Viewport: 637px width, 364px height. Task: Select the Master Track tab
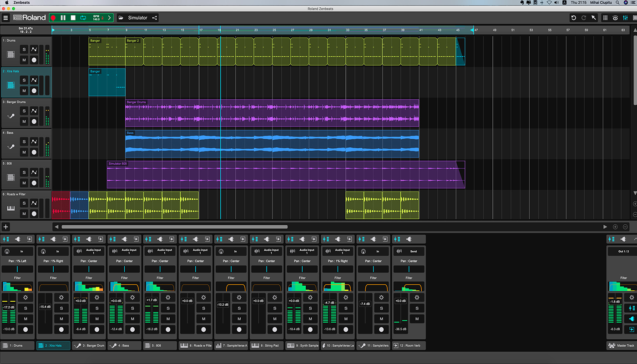click(x=622, y=346)
